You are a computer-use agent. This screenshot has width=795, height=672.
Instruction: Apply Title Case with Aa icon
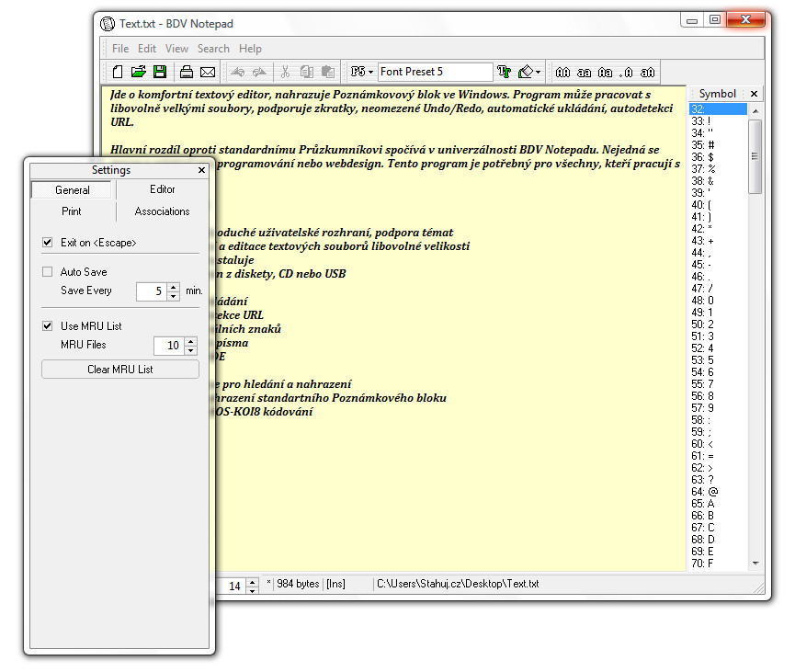606,73
